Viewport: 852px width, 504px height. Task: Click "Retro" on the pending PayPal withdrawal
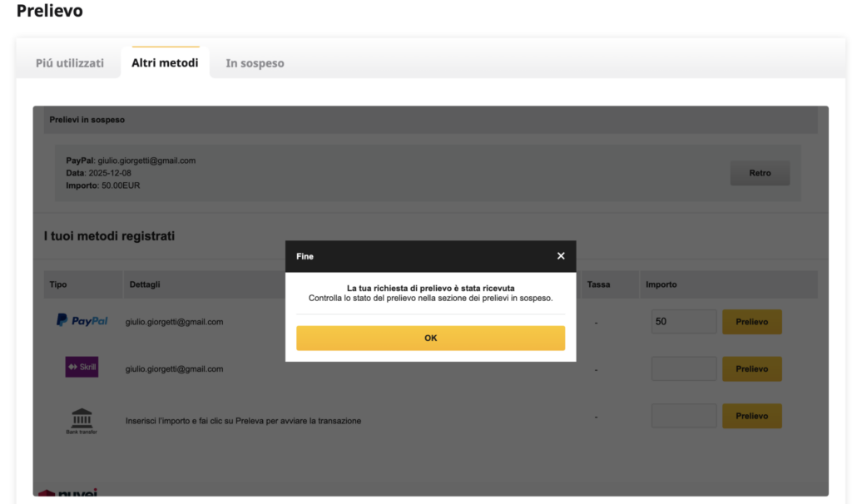[x=759, y=172]
